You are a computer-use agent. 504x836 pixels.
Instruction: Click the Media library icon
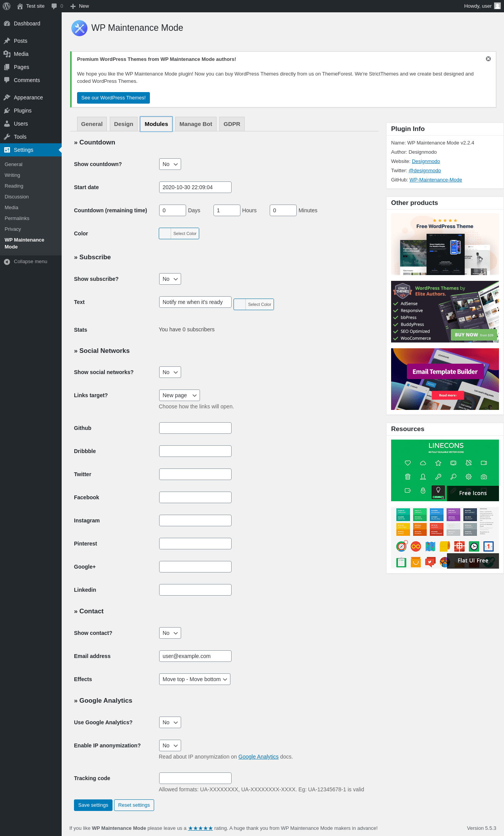[7, 54]
